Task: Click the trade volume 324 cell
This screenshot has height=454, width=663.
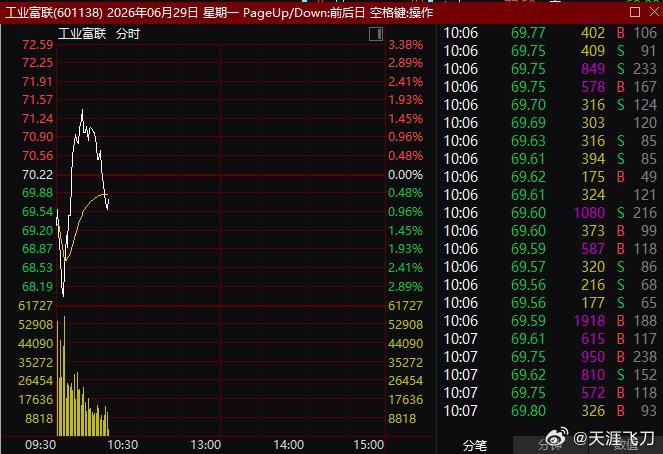Action: (593, 195)
